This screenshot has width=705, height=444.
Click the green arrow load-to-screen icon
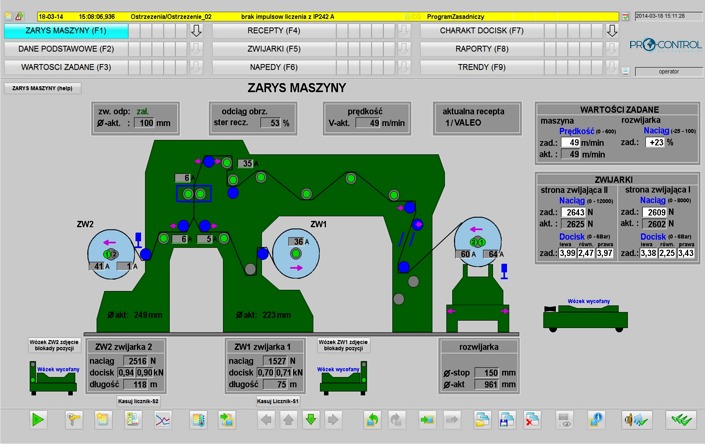428,420
